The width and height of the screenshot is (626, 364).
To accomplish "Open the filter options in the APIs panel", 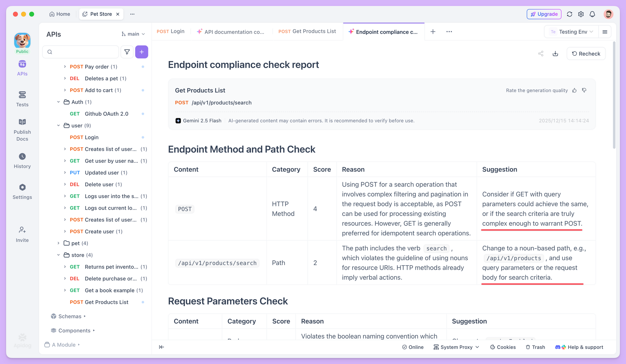I will [127, 52].
